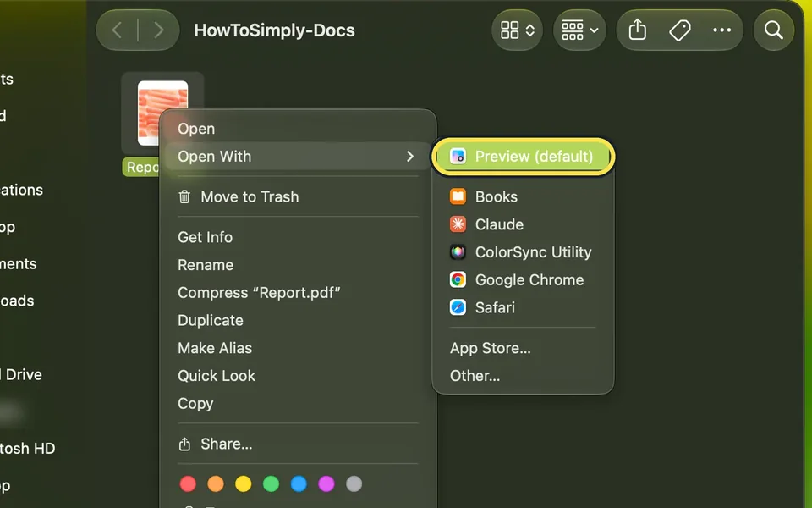812x508 pixels.
Task: Click the Tag toolbar icon
Action: tap(679, 30)
